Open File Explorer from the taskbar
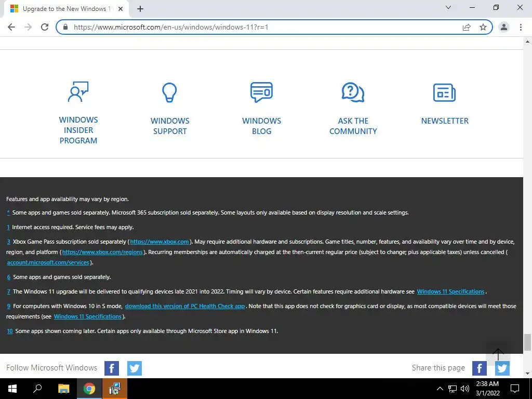This screenshot has width=532, height=399. click(x=63, y=389)
